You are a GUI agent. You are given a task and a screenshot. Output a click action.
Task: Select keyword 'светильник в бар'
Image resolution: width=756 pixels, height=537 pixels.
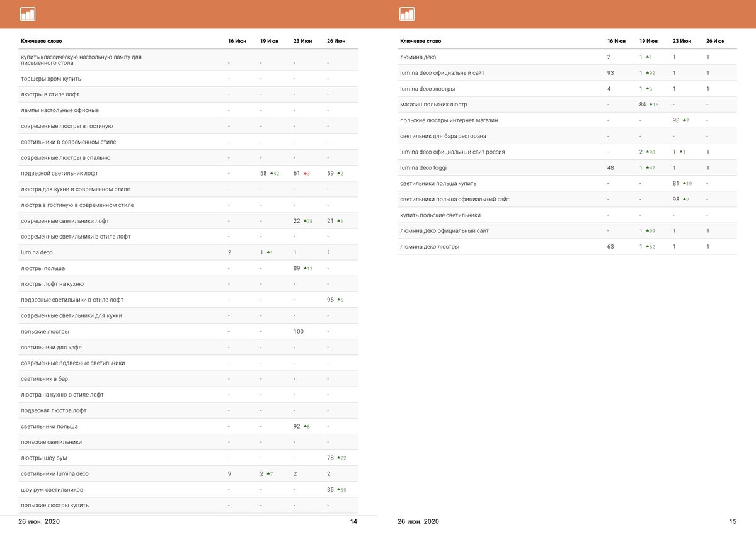click(x=44, y=379)
